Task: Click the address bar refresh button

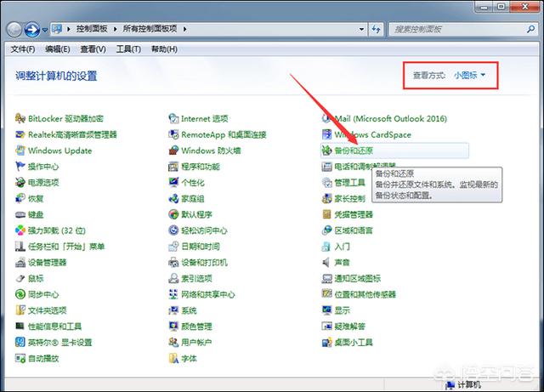Action: pyautogui.click(x=376, y=29)
